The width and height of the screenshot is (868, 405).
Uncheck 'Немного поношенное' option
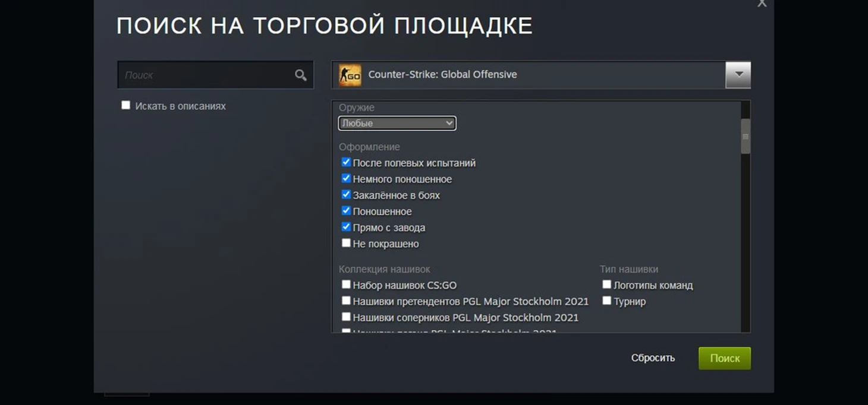coord(346,178)
